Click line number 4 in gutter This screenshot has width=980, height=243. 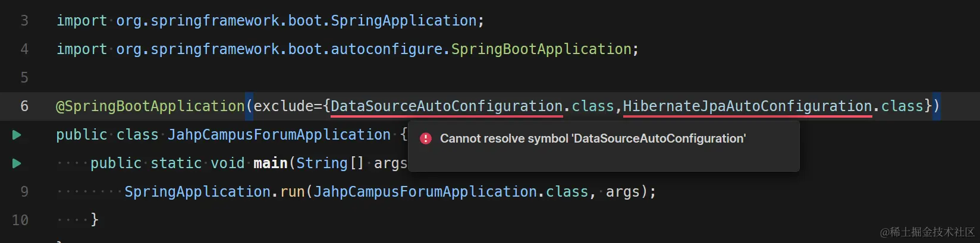point(24,49)
